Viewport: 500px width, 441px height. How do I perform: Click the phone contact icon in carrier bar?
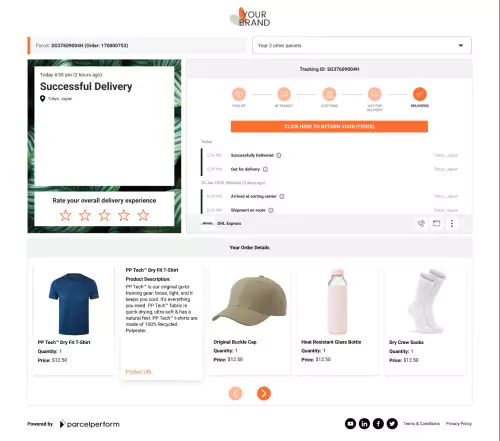(421, 223)
